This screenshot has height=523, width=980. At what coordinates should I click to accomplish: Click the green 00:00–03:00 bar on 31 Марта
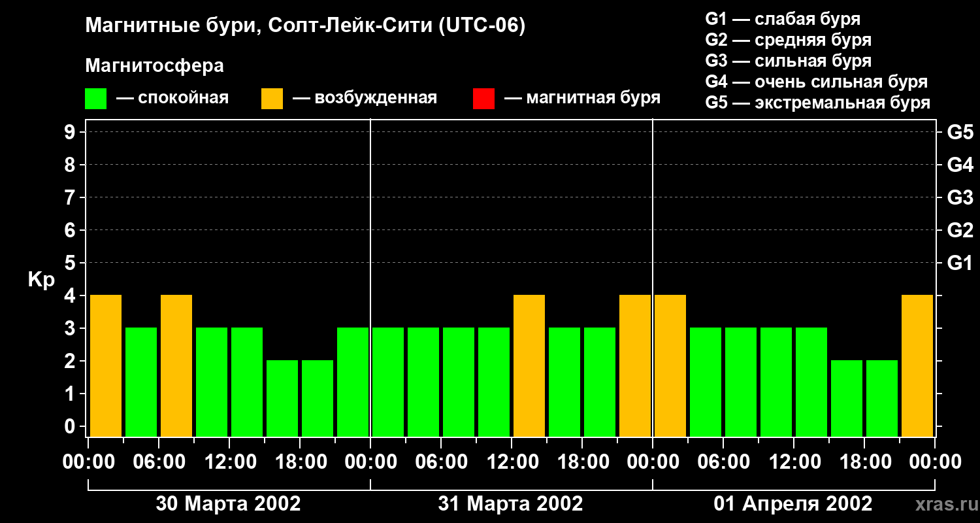point(388,382)
